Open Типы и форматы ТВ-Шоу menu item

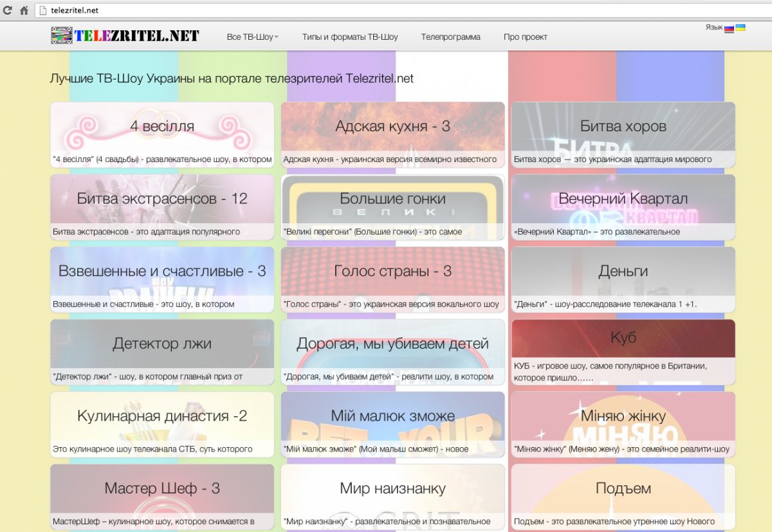pyautogui.click(x=350, y=37)
